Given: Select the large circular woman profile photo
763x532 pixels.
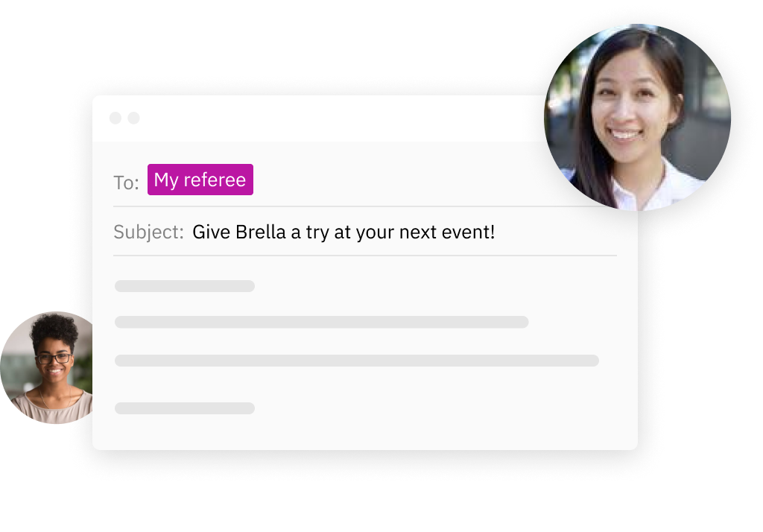Looking at the screenshot, I should 637,117.
